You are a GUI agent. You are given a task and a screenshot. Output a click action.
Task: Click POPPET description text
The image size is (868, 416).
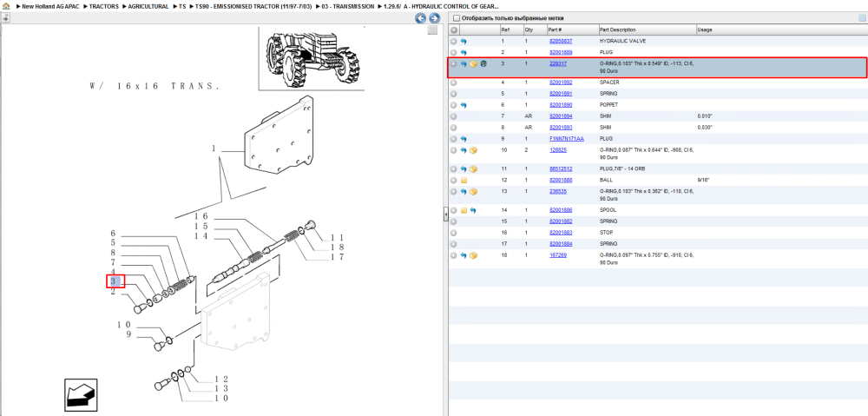(x=609, y=105)
